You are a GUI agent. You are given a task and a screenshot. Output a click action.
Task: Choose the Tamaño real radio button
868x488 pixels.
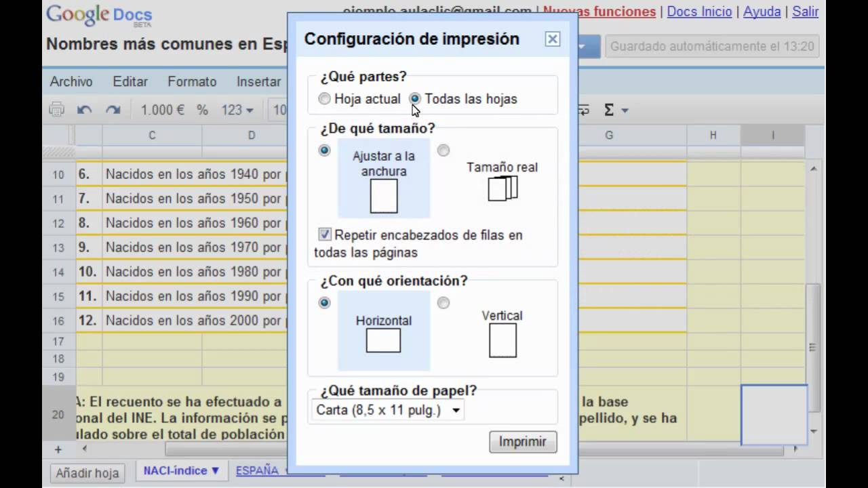coord(443,150)
